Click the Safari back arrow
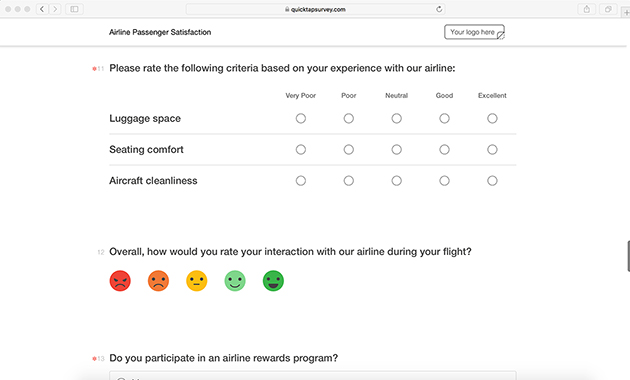Image resolution: width=630 pixels, height=380 pixels. tap(42, 9)
